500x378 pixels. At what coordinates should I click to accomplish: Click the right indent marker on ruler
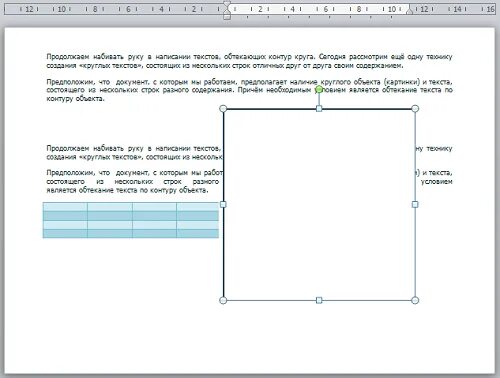409,11
